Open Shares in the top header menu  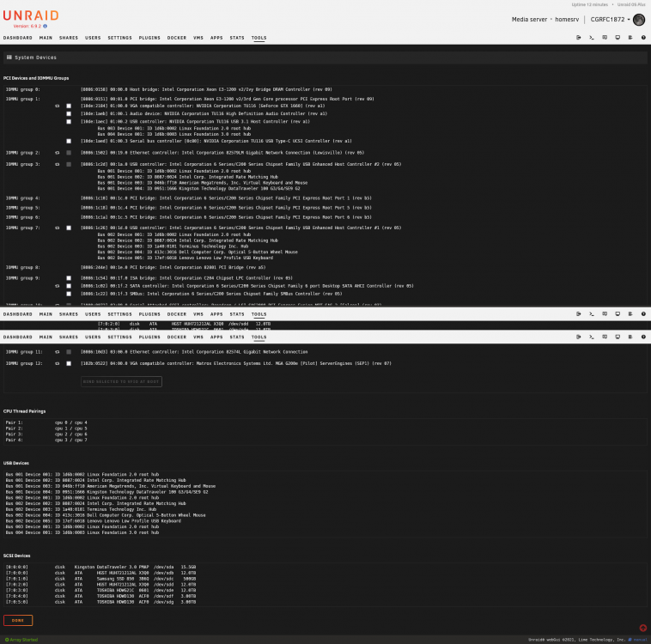[69, 38]
